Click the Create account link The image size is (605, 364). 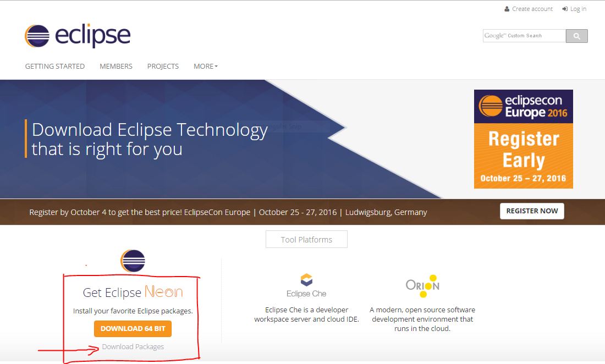(532, 9)
